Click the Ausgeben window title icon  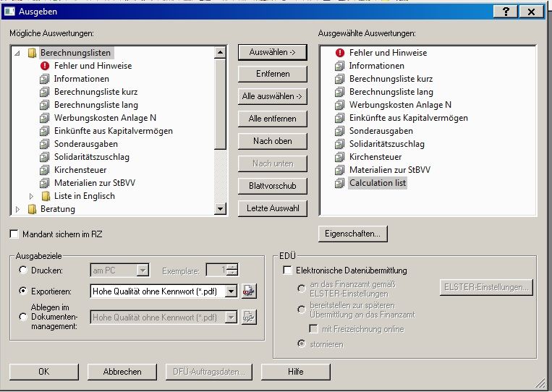coord(9,12)
